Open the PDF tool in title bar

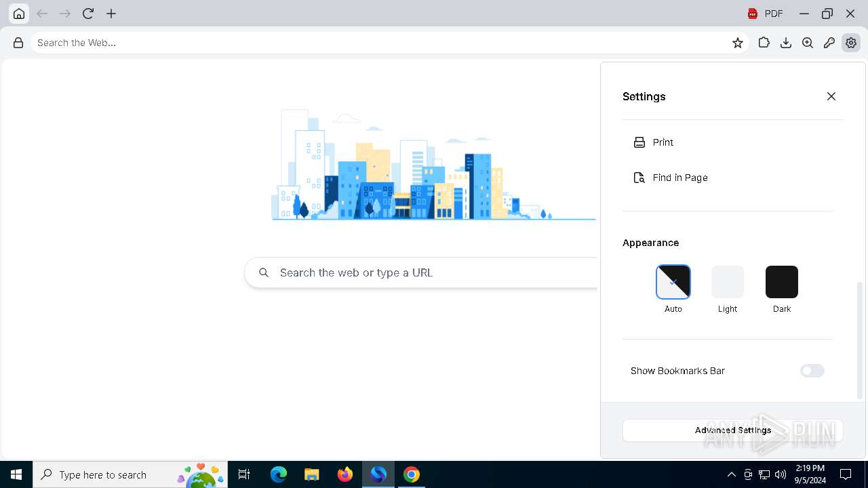pyautogui.click(x=766, y=14)
